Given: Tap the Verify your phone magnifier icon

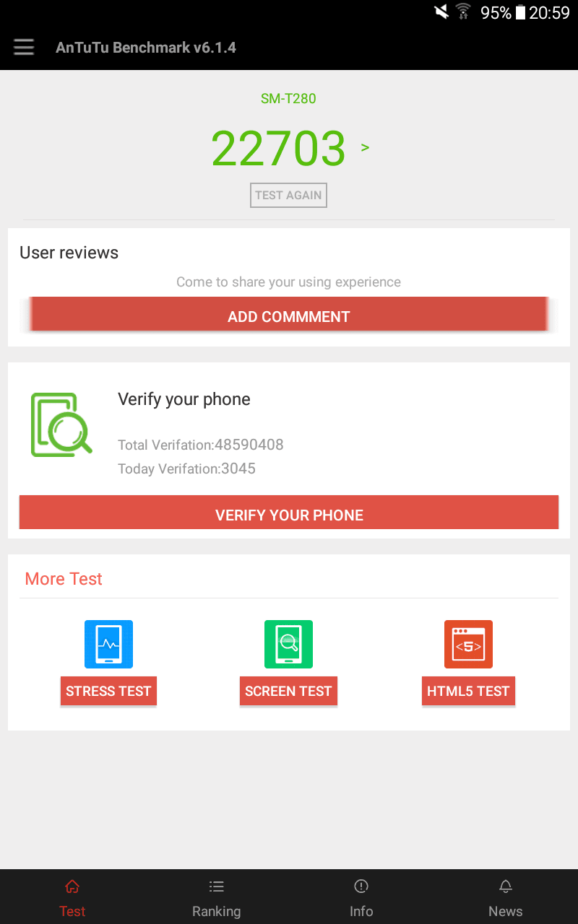Looking at the screenshot, I should 61,424.
